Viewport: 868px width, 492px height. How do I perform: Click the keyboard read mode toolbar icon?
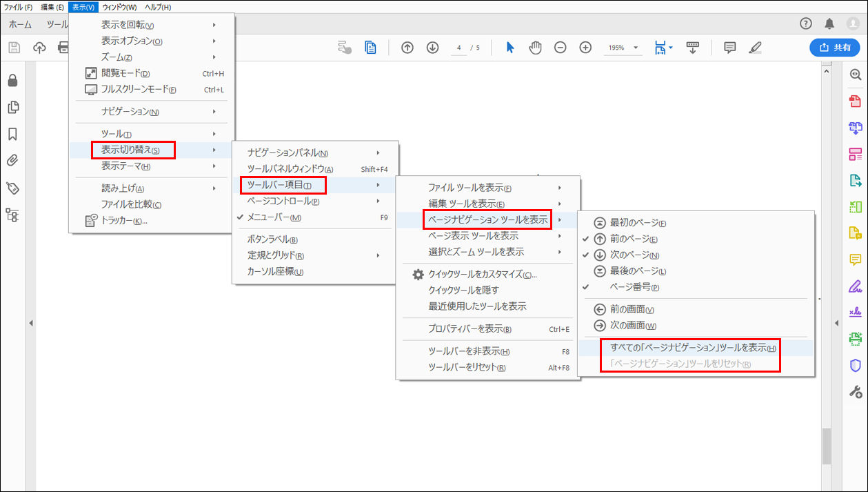click(x=693, y=48)
